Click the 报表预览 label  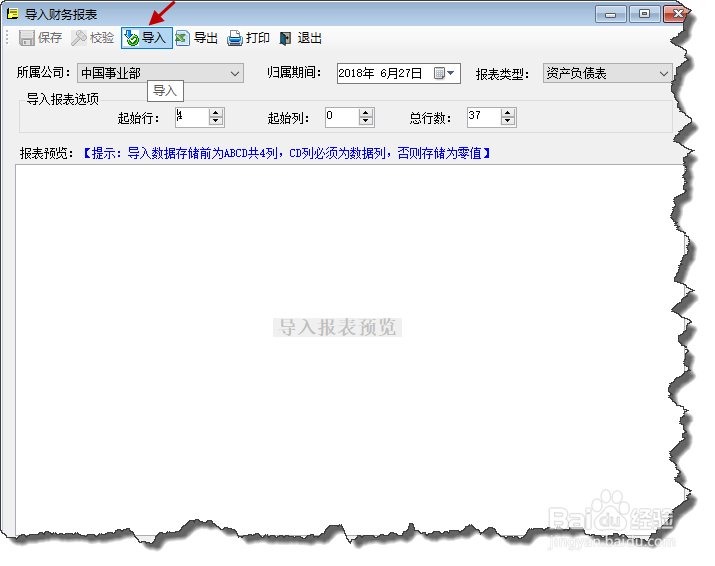[47, 153]
